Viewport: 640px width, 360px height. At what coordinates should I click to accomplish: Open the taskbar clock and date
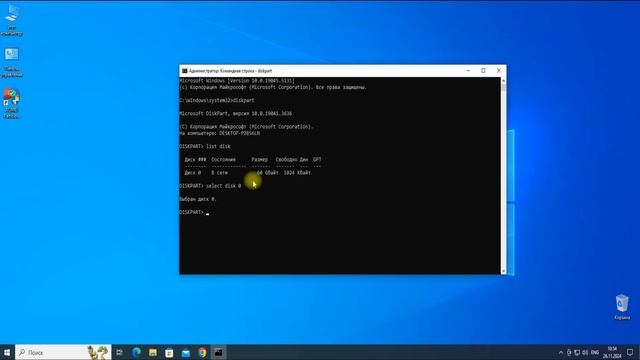click(612, 352)
